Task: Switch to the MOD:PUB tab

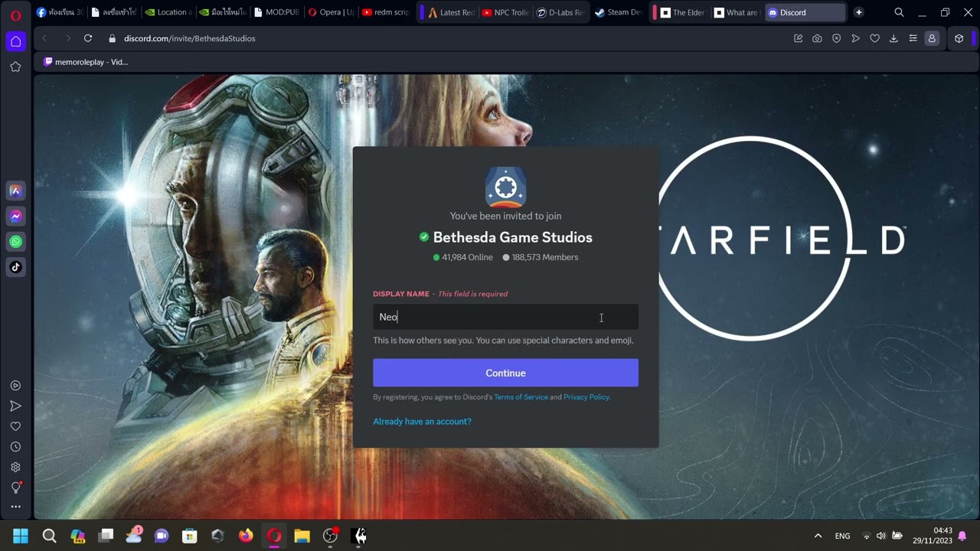Action: [x=276, y=12]
